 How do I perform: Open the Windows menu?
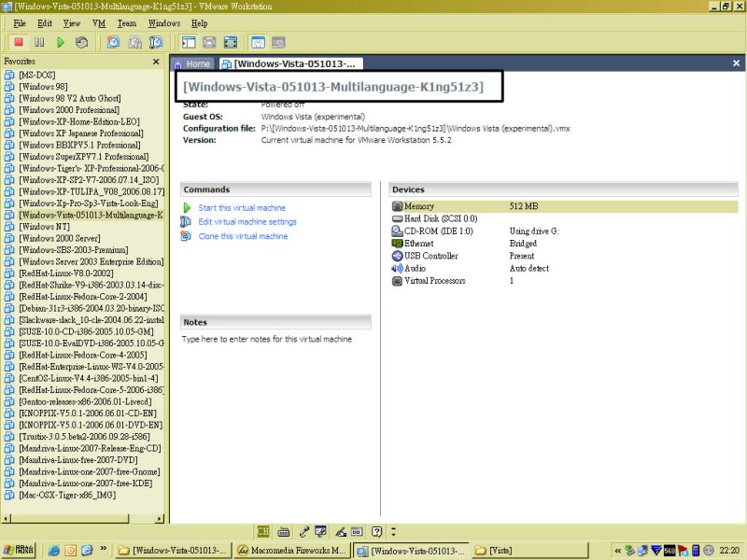pos(164,23)
